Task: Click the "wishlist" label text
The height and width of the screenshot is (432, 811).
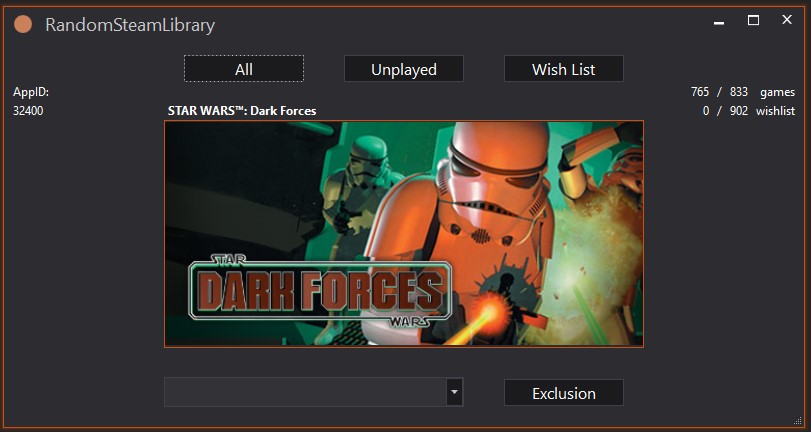Action: click(775, 111)
